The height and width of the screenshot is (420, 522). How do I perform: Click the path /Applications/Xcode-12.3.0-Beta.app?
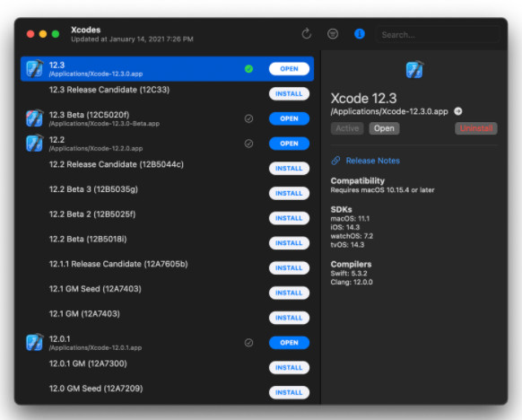click(104, 124)
